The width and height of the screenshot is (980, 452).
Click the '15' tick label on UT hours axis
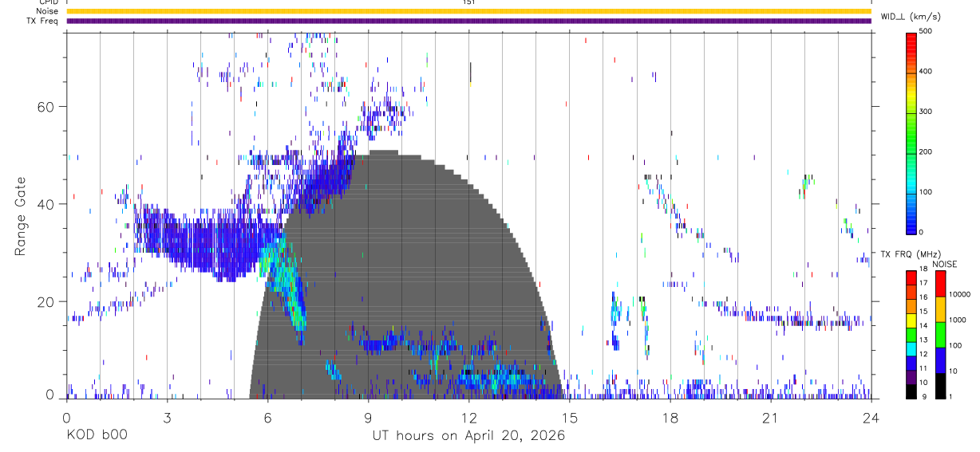click(569, 417)
